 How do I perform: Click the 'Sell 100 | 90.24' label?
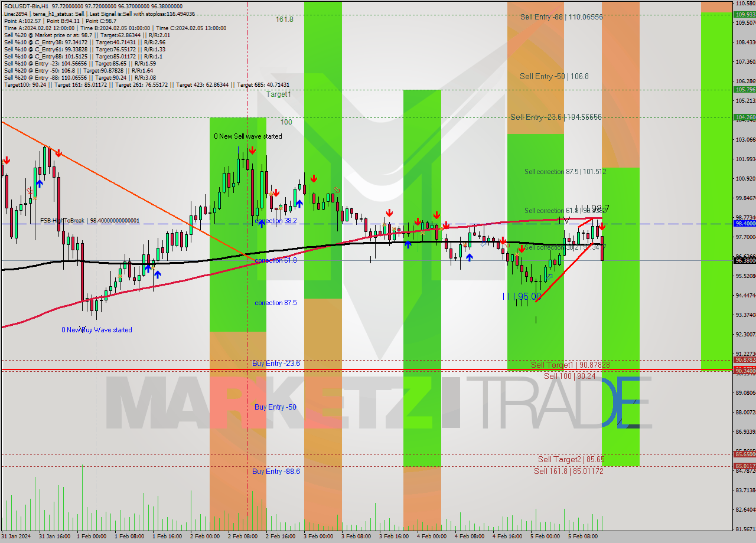point(569,376)
